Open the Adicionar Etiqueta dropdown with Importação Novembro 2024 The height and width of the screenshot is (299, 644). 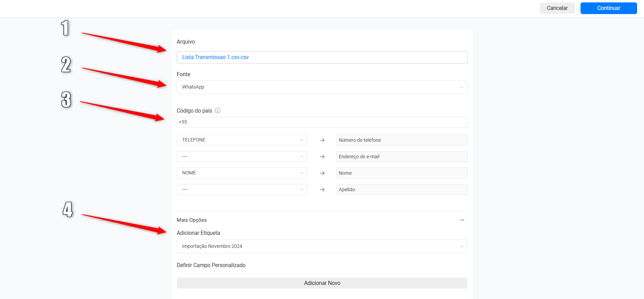322,246
